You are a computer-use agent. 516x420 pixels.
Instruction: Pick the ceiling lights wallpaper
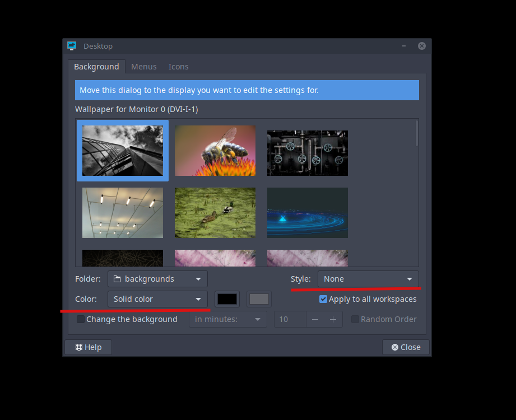[x=123, y=212]
